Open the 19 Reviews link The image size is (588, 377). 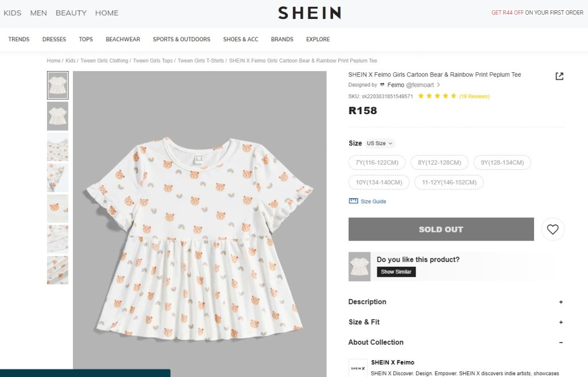coord(474,96)
